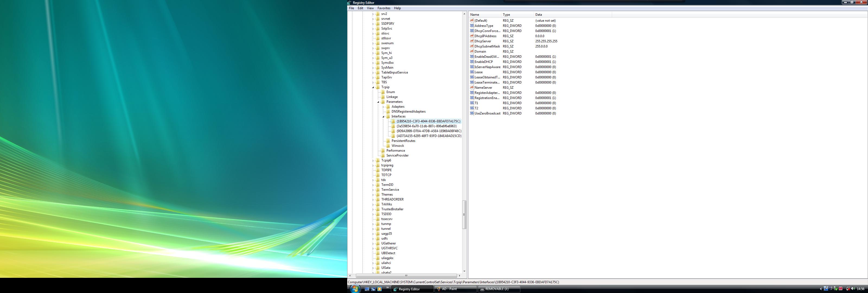The width and height of the screenshot is (868, 293).
Task: Expand the tcpipreg key
Action: pos(373,165)
